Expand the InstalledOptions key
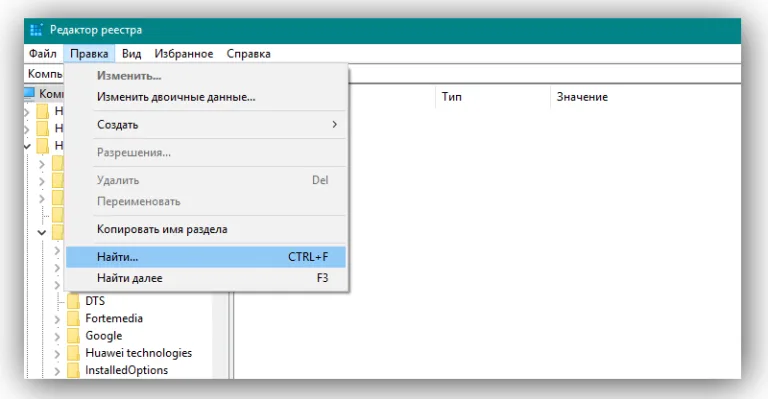Viewport: 768px width, 399px height. [x=57, y=371]
